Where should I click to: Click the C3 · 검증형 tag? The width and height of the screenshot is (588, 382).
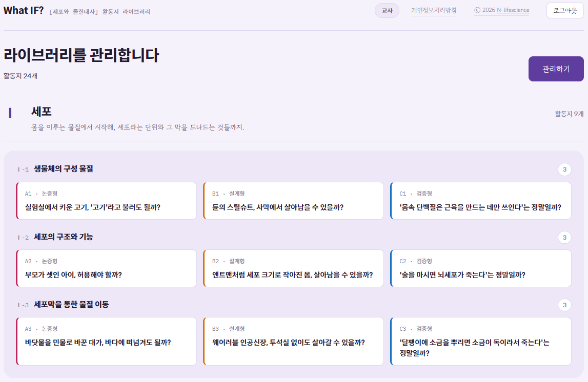416,329
